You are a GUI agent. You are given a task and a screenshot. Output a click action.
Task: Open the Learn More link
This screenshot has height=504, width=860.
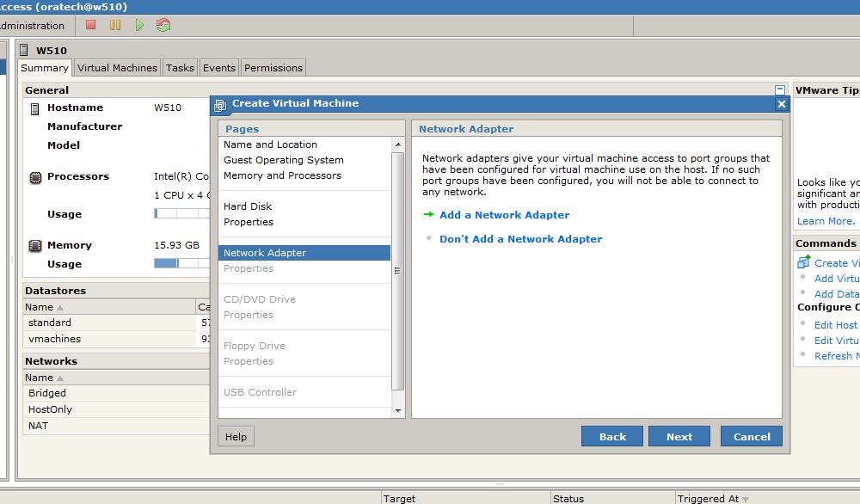(824, 220)
